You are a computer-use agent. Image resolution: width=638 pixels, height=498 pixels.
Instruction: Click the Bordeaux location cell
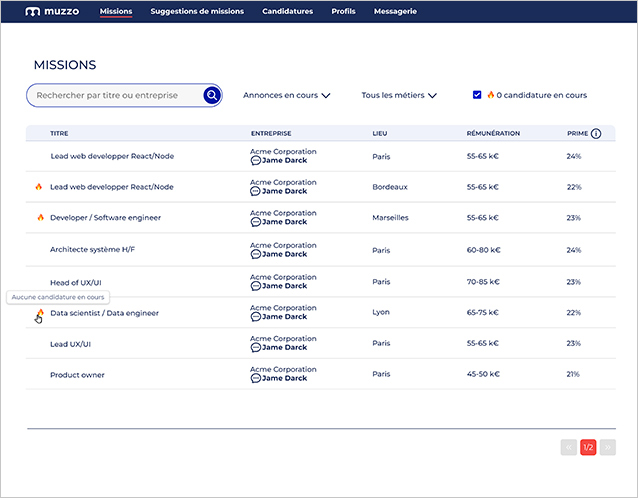[x=390, y=187]
